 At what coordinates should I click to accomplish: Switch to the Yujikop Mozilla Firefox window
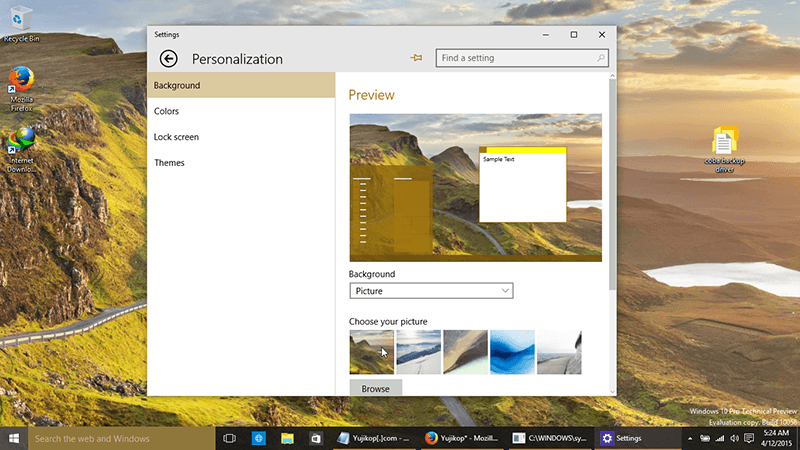point(463,438)
